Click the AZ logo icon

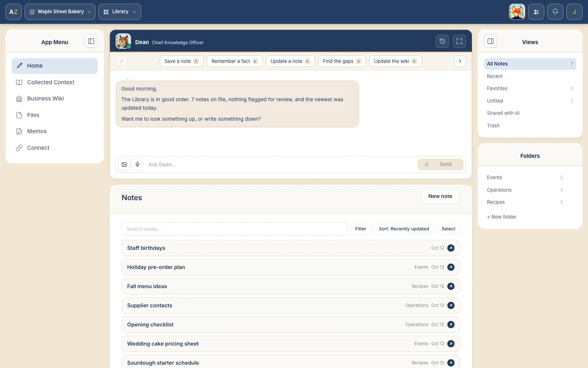point(14,12)
